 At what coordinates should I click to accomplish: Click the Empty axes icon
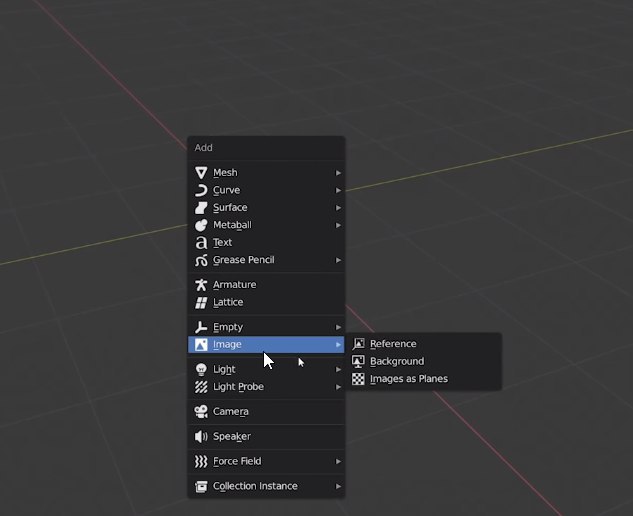pos(201,327)
